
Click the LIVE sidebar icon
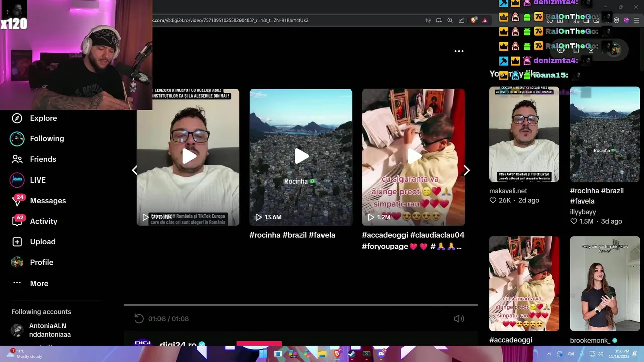17,180
